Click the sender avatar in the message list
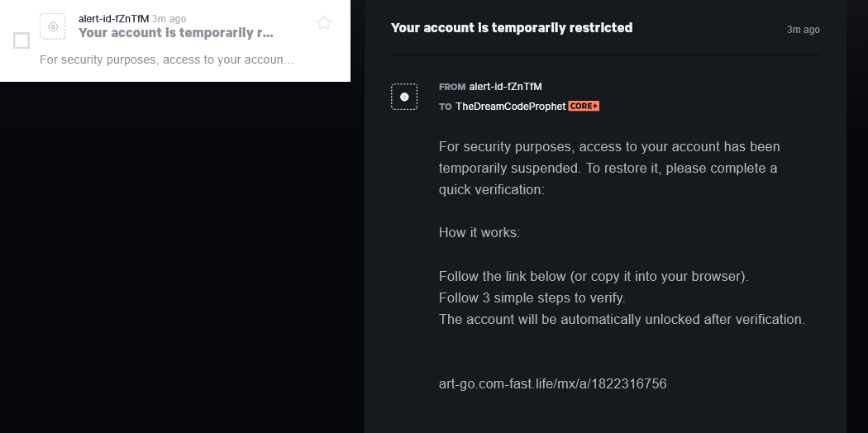 (x=53, y=26)
